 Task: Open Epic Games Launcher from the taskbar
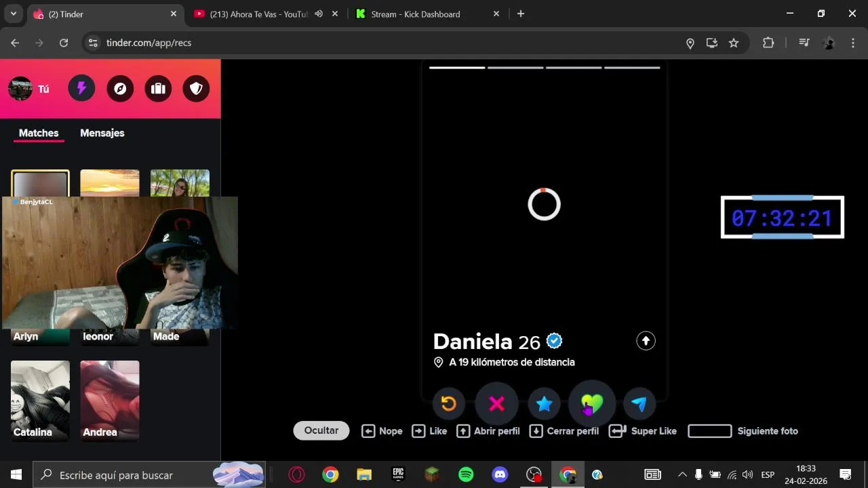398,474
